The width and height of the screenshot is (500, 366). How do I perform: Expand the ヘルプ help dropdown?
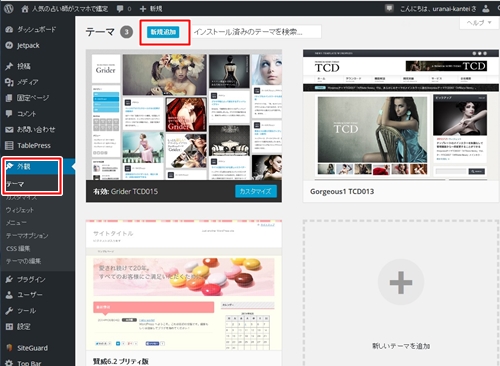point(479,23)
